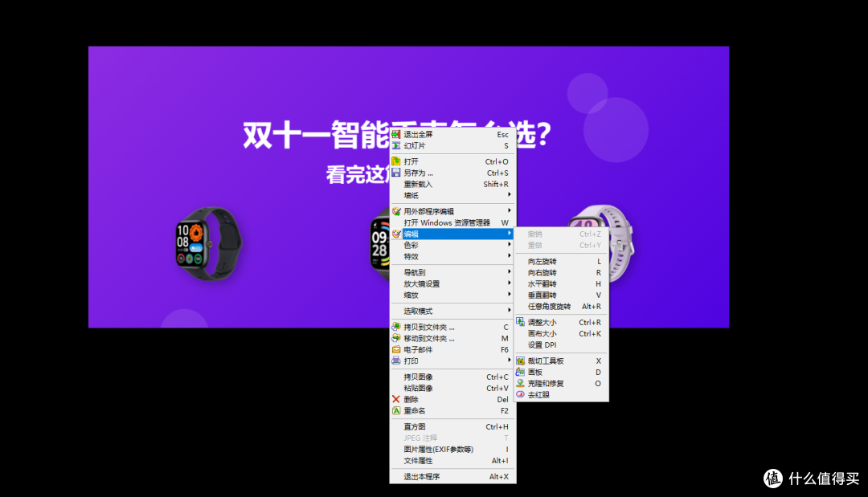This screenshot has width=868, height=497.
Task: Select the 去红眼 red-eye removal tool
Action: coord(561,395)
